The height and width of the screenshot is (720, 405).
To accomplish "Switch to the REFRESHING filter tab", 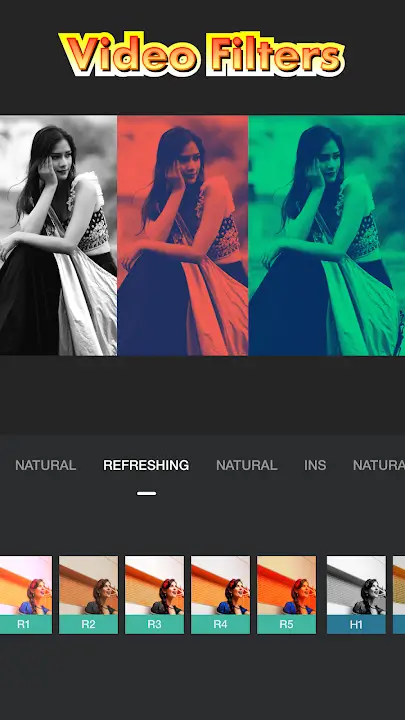I will click(x=146, y=465).
